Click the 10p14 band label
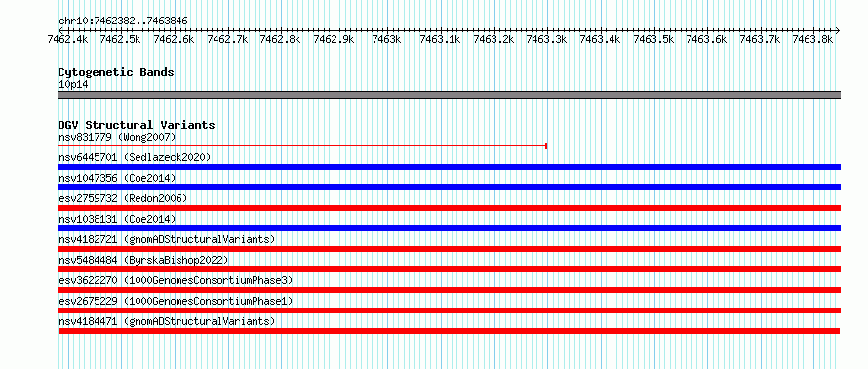This screenshot has width=868, height=369. click(73, 85)
